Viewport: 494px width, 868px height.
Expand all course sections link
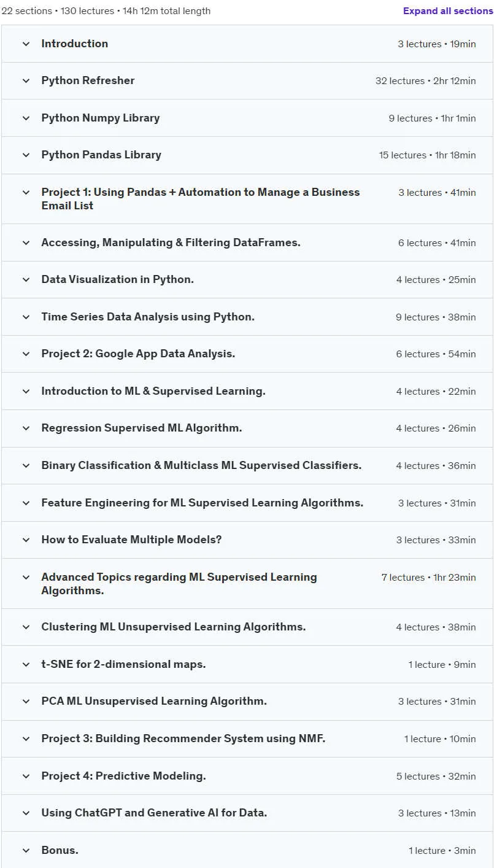[x=448, y=11]
